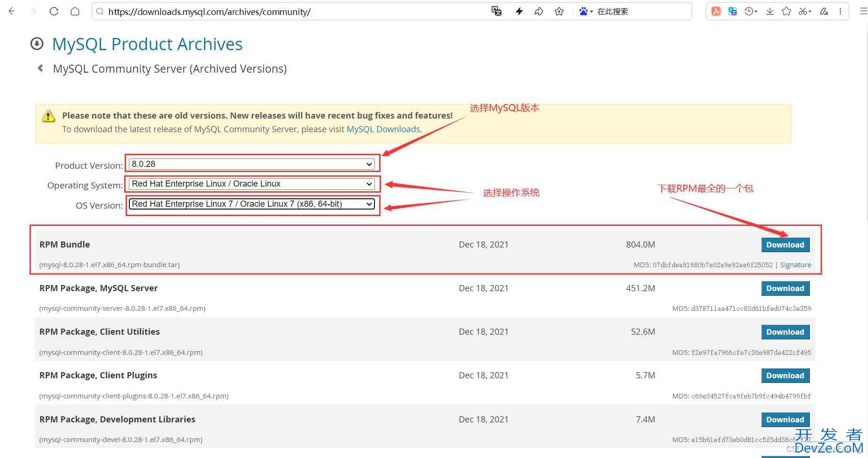The height and width of the screenshot is (458, 868).
Task: Click the 804.0M size value
Action: tap(640, 244)
